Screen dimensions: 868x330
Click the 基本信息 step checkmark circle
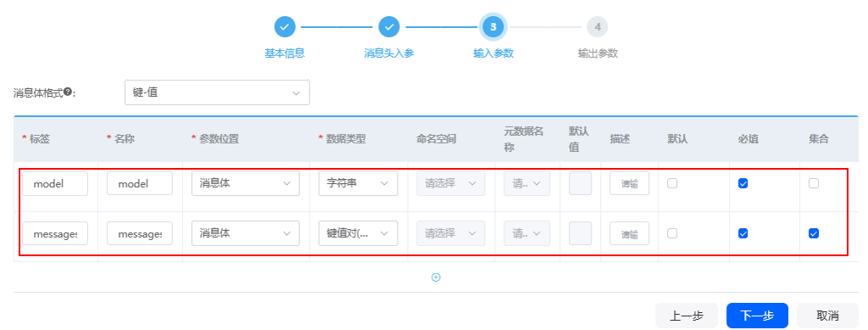pos(285,26)
